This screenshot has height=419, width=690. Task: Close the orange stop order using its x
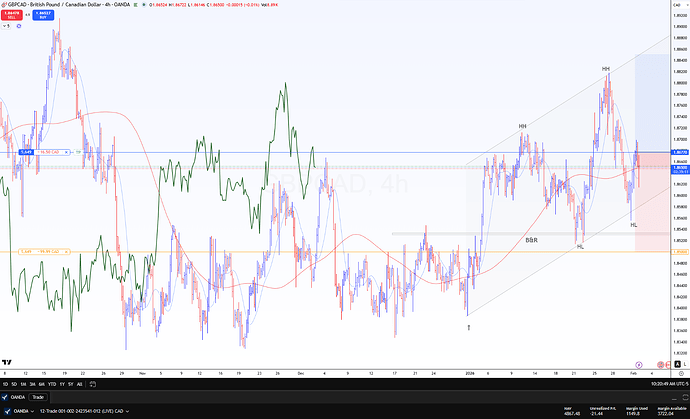pos(66,252)
